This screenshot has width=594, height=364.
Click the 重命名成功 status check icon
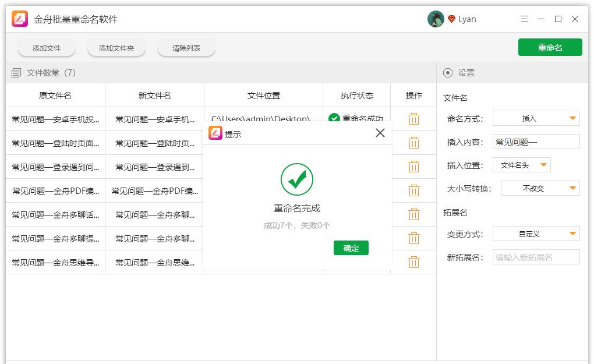click(334, 118)
